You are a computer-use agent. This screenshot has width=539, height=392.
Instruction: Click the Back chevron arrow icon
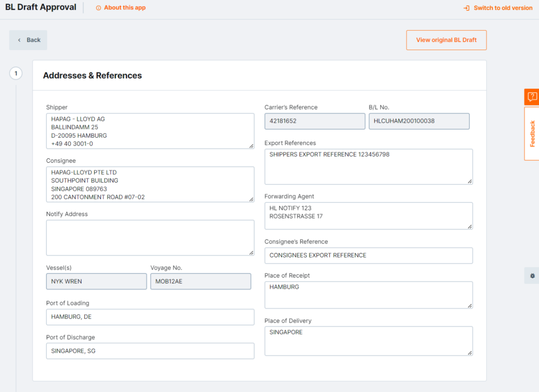(19, 40)
